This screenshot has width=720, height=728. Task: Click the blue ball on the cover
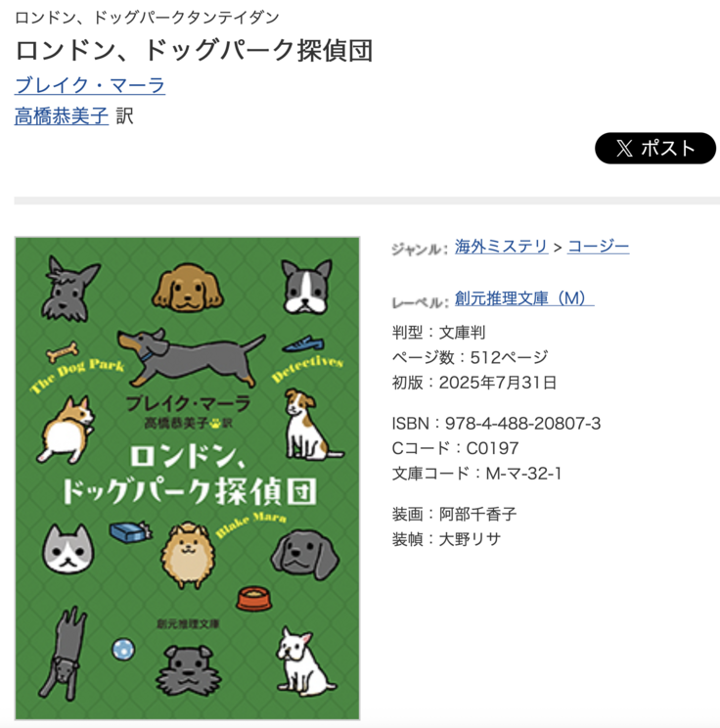(123, 649)
